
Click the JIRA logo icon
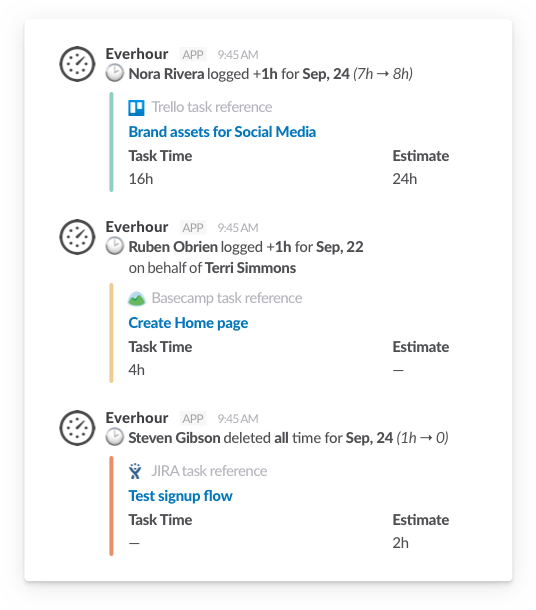click(135, 471)
